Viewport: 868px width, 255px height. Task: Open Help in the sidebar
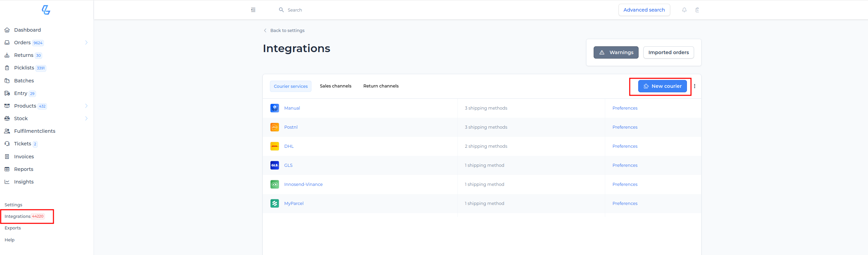coord(10,240)
